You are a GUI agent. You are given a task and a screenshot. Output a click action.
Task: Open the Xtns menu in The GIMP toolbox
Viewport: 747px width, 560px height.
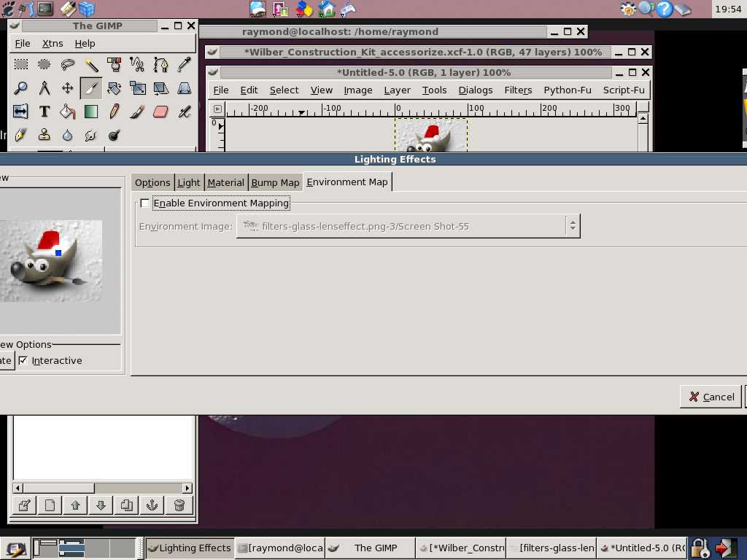[53, 43]
